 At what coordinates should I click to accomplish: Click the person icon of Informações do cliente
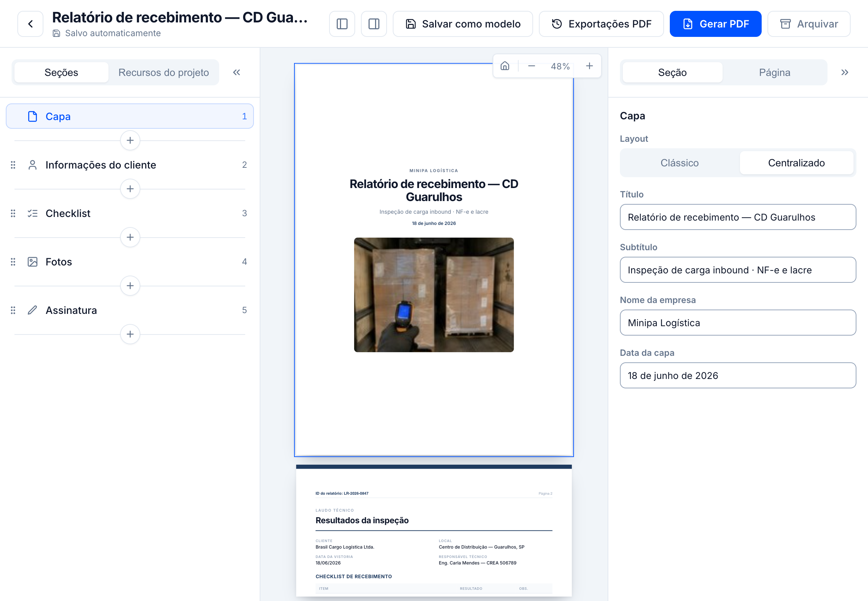(x=33, y=165)
